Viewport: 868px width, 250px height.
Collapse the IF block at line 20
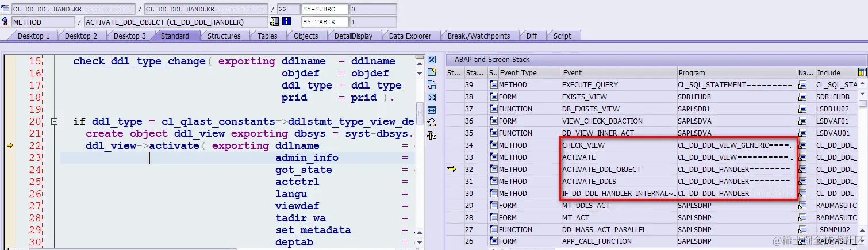54,122
